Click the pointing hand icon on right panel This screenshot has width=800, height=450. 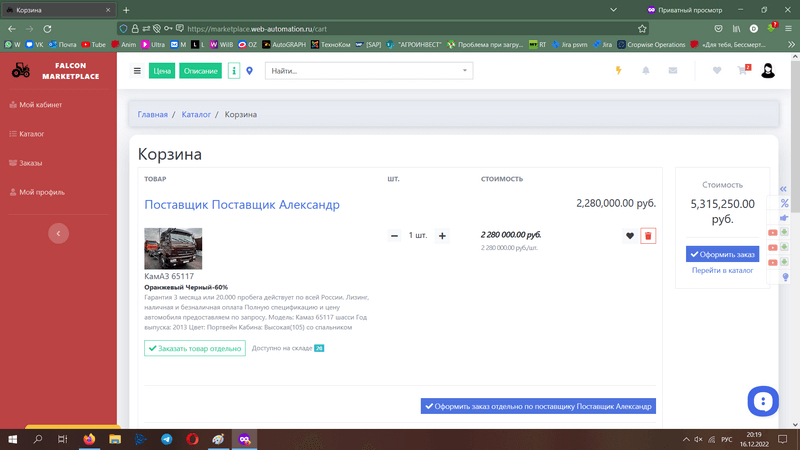(x=784, y=218)
